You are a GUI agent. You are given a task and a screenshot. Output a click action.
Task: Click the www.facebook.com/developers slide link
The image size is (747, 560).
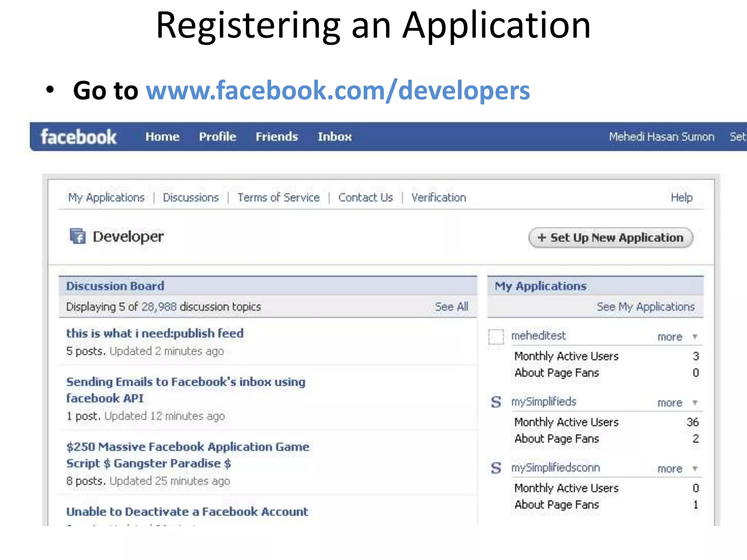pos(338,90)
